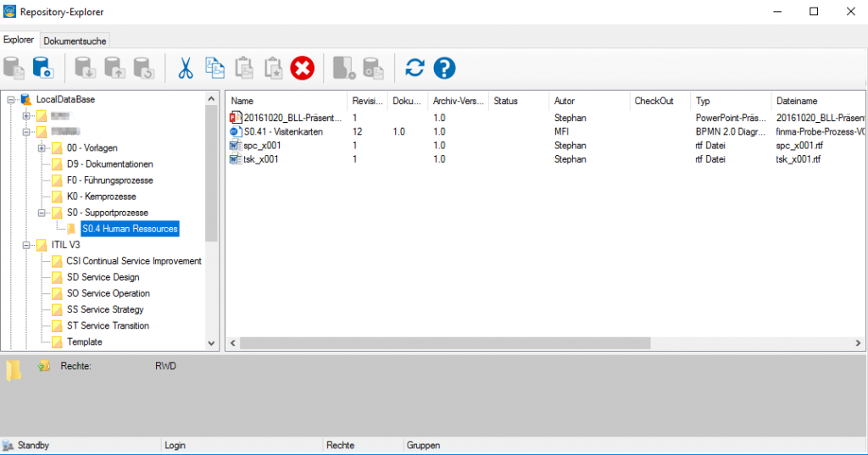Select the 20161020_BLL-Präsent... document
Image resolution: width=868 pixels, height=455 pixels.
(x=292, y=117)
